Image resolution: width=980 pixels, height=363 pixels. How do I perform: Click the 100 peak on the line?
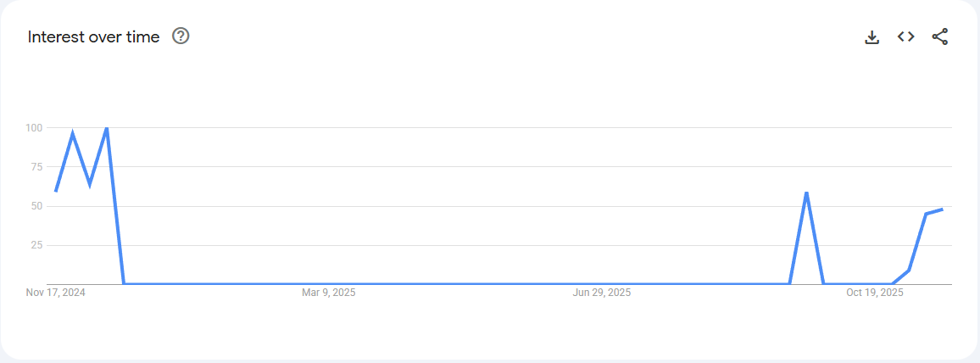point(106,128)
